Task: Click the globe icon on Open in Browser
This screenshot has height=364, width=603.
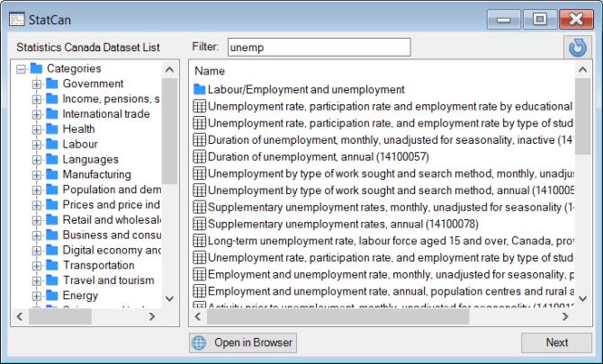Action: [x=200, y=342]
